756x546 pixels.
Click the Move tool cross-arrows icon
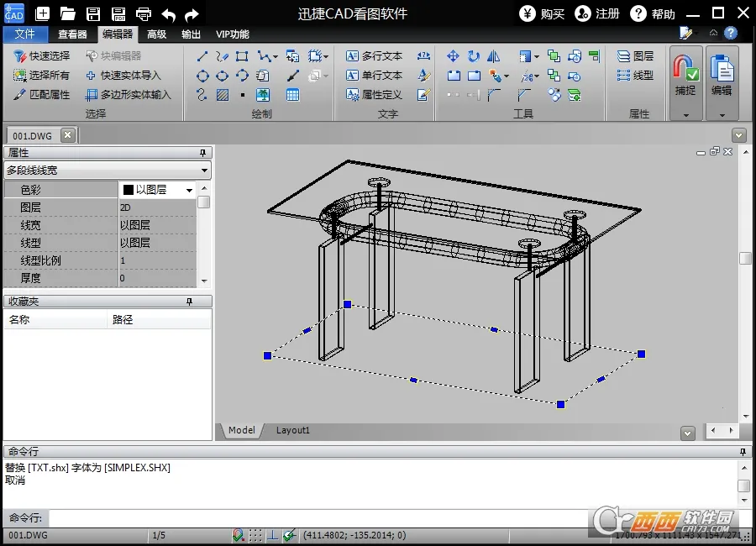[453, 56]
